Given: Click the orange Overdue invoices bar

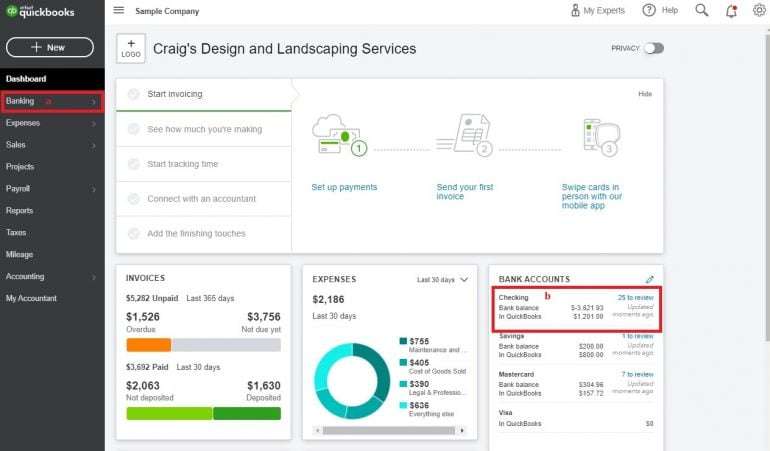Looking at the screenshot, I should pos(148,345).
